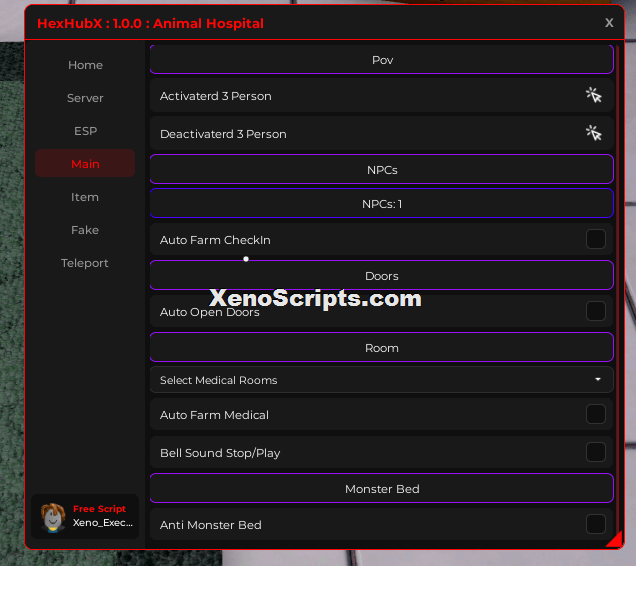Screen dimensions: 636x596
Task: Switch to the Teleport tab
Action: [85, 263]
